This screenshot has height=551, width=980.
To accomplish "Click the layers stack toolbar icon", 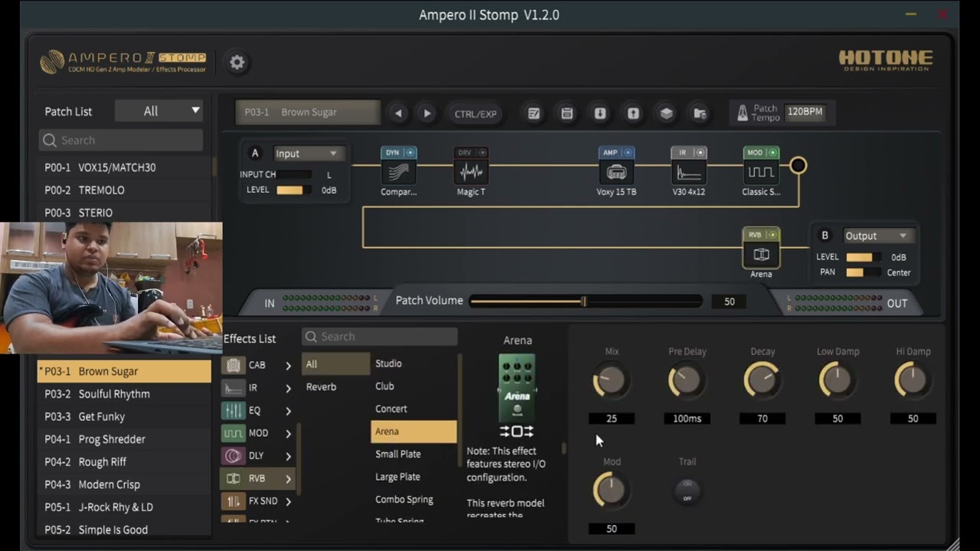I will (666, 113).
